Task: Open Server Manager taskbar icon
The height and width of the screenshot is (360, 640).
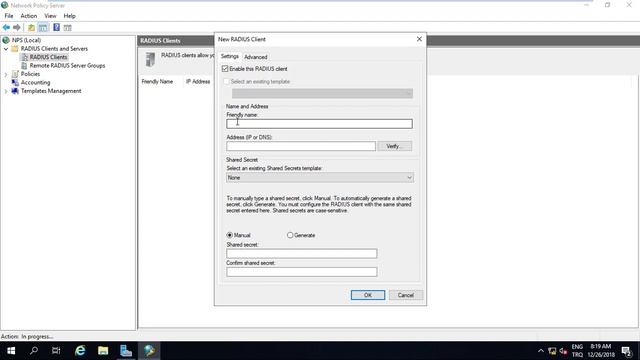Action: (x=126, y=351)
